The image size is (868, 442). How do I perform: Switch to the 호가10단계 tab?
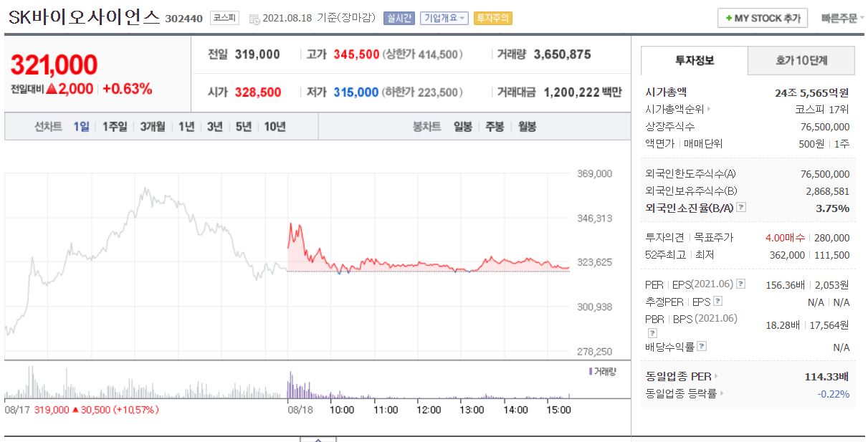coord(801,61)
